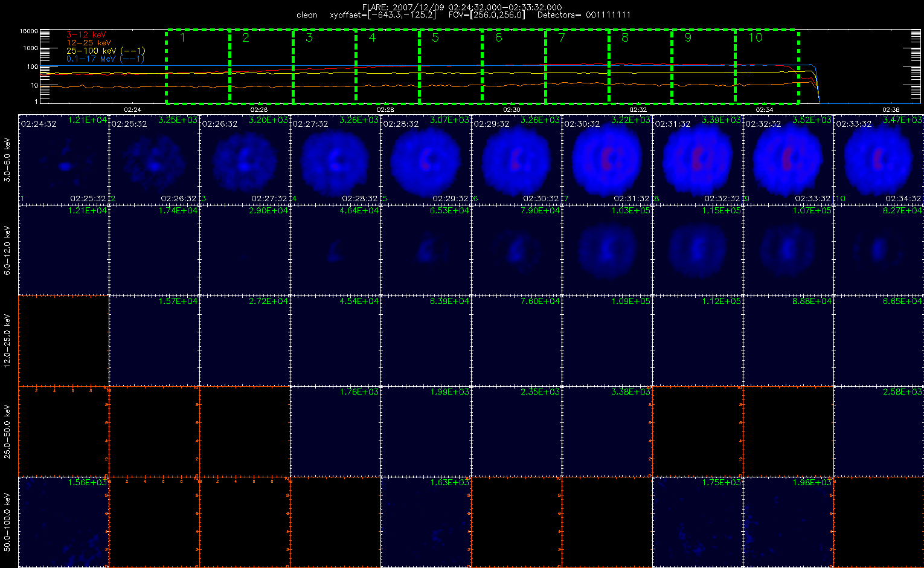
Task: Click interval 5 in the light curve
Action: (x=451, y=66)
